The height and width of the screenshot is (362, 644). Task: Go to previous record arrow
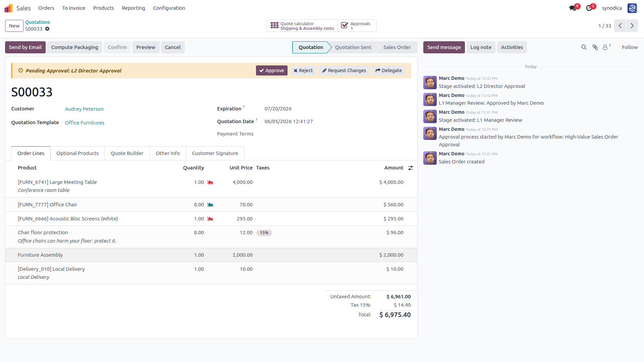click(x=620, y=26)
